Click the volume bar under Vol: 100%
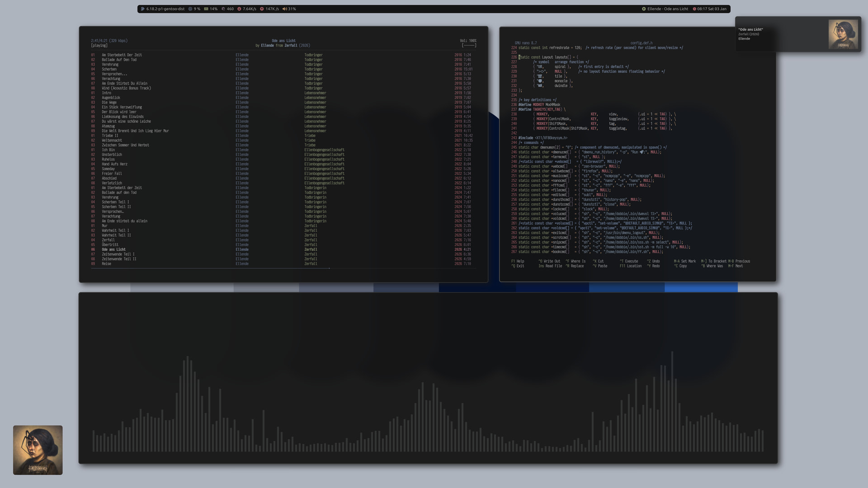868x488 pixels. click(x=469, y=45)
